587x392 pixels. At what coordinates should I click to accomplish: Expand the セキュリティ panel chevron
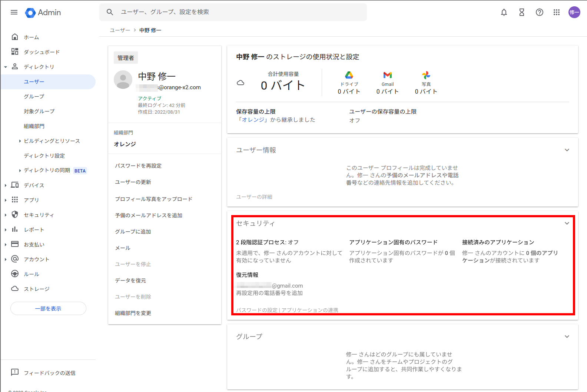point(567,223)
